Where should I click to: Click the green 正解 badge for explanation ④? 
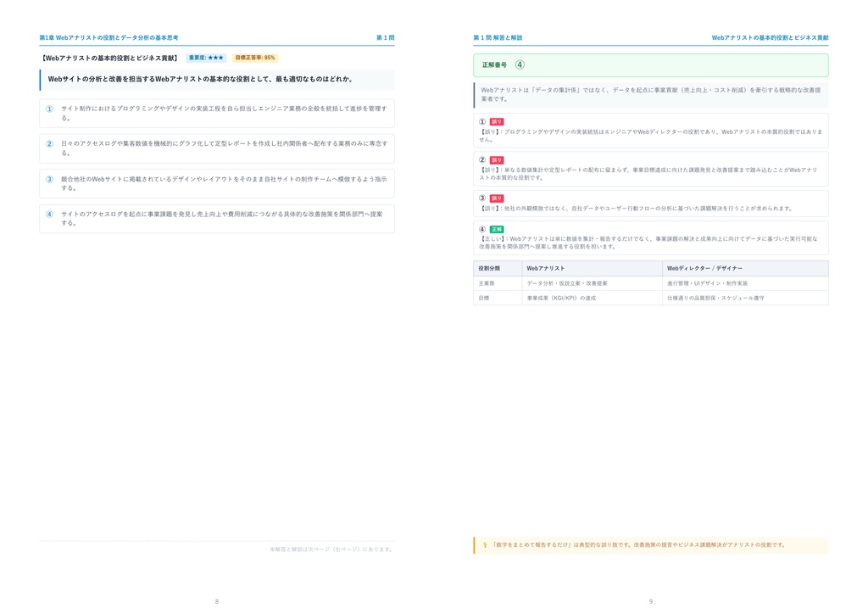coord(497,229)
